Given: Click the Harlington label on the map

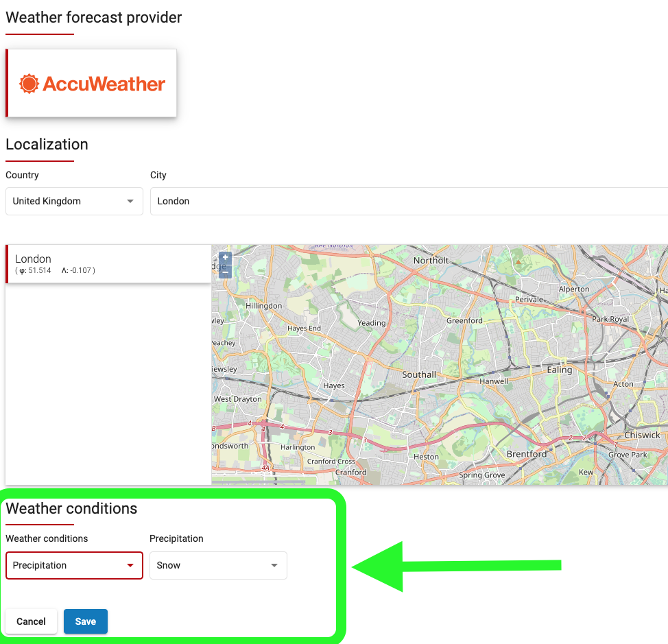Looking at the screenshot, I should tap(298, 447).
